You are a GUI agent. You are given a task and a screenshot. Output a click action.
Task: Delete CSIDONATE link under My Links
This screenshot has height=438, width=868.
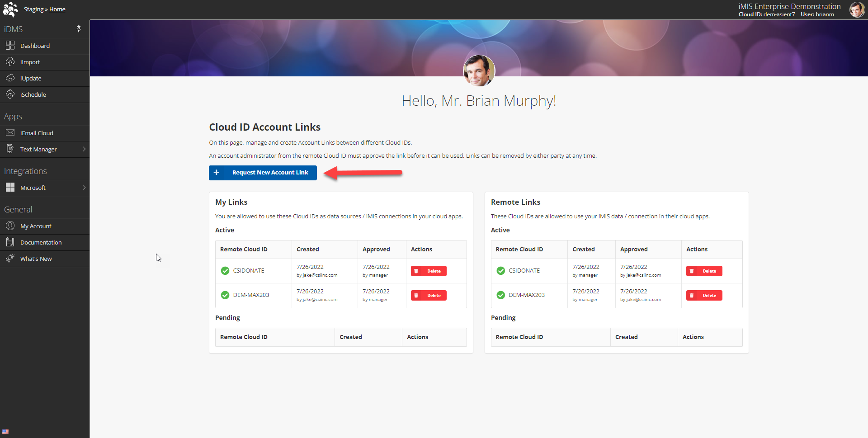point(429,271)
